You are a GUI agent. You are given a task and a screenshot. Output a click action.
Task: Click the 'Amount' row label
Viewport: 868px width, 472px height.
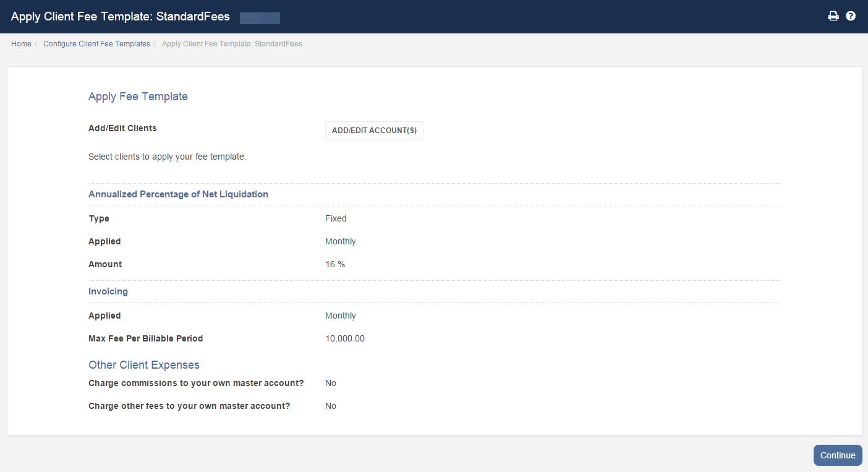click(105, 264)
